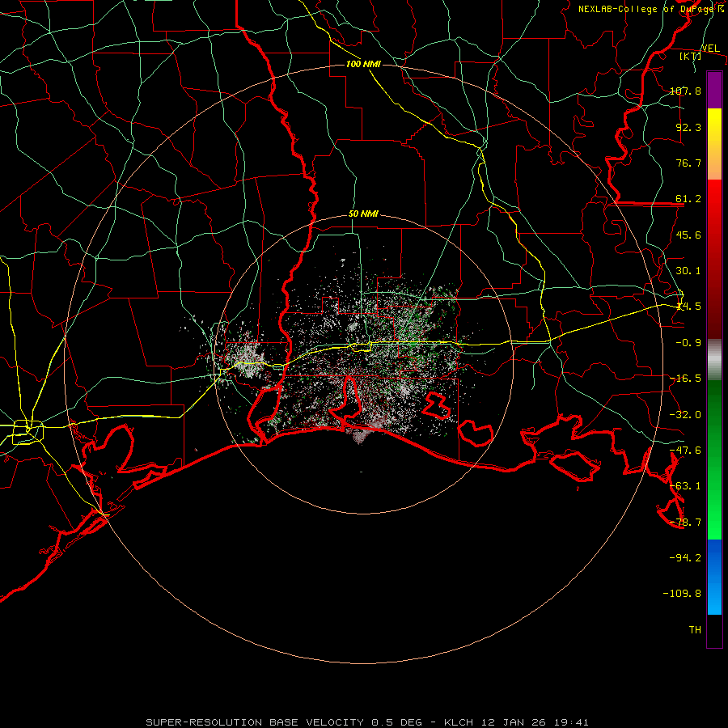Pick the gray segment of the velocity scale
Viewport: 728px width, 728px height.
tap(714, 360)
